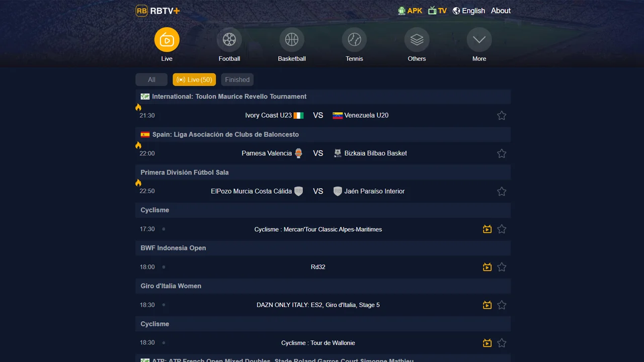The width and height of the screenshot is (644, 362).
Task: Click the Pamesa Valencia team name
Action: [267, 153]
